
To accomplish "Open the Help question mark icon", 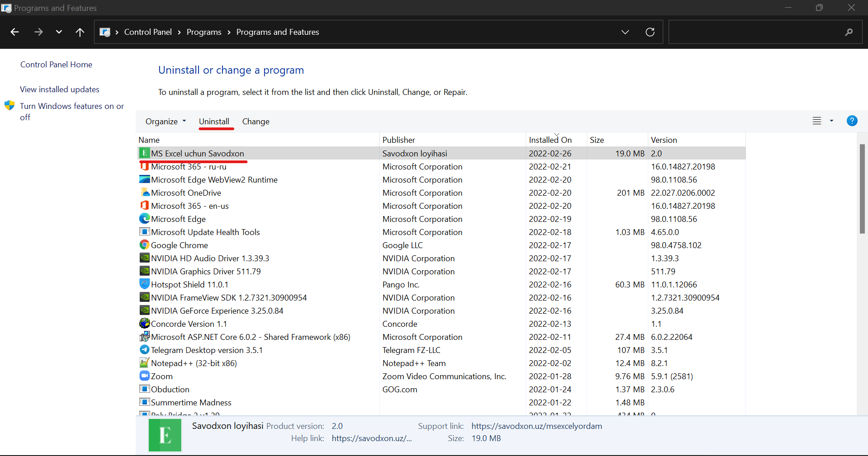I will coord(852,121).
